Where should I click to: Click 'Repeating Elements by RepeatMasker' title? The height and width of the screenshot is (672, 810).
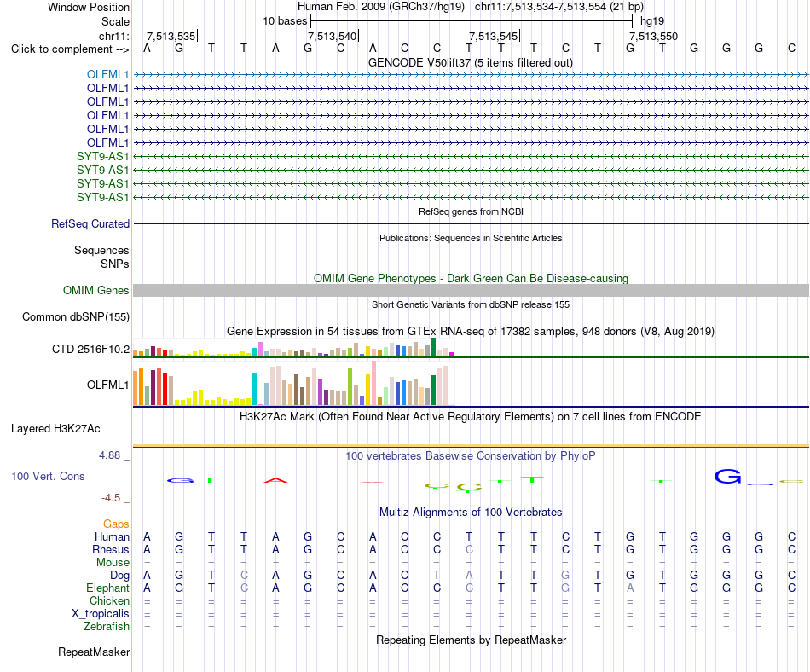tap(471, 640)
